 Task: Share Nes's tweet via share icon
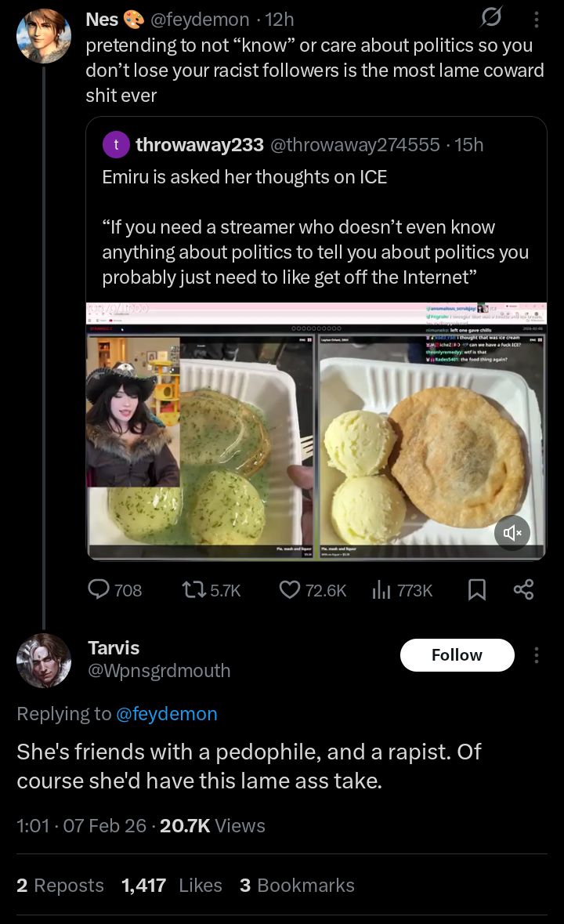point(523,589)
